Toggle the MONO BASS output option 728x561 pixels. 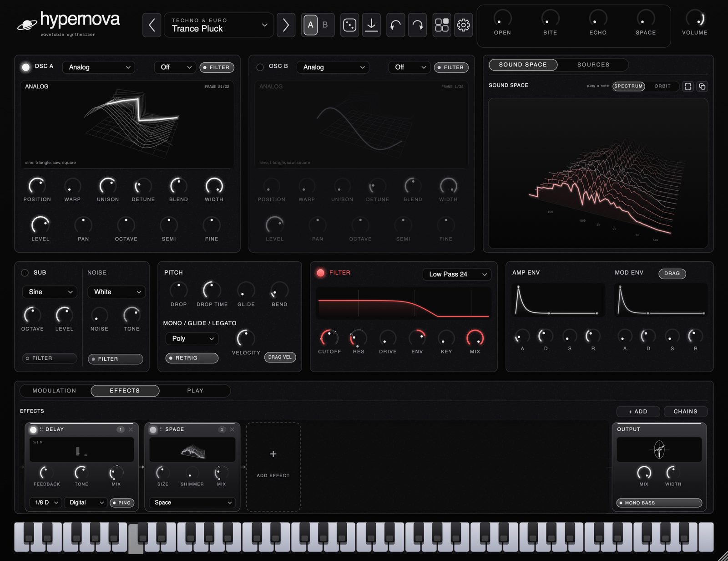(659, 503)
